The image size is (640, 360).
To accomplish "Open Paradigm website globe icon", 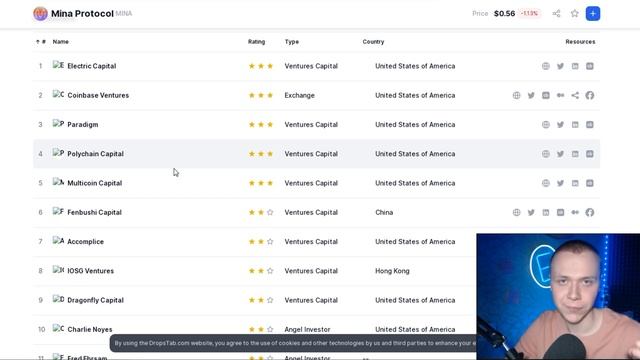I will pos(546,124).
